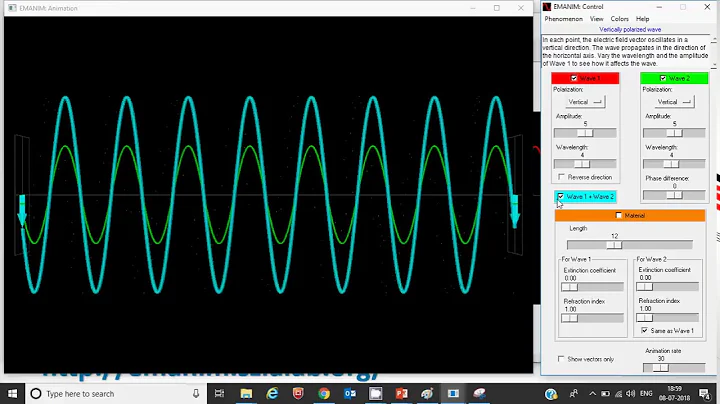Screen dimensions: 720x404
Task: Click the Cortana microphone icon
Action: [196, 393]
